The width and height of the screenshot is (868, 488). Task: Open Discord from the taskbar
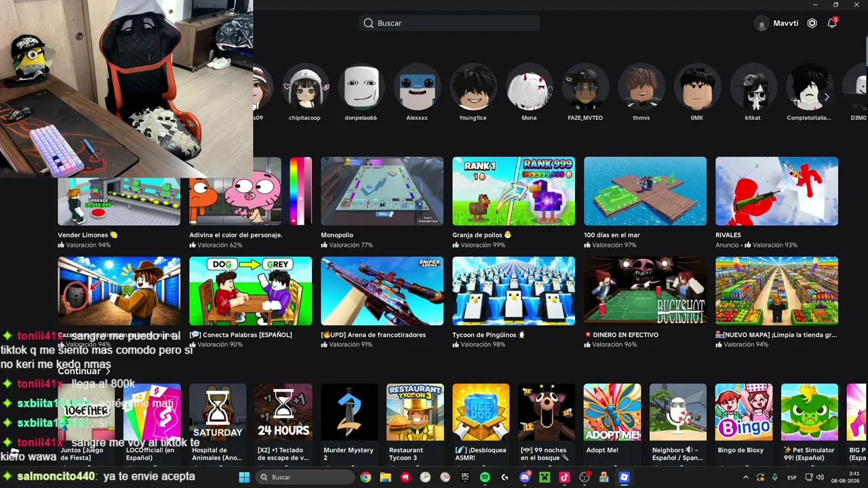525,477
